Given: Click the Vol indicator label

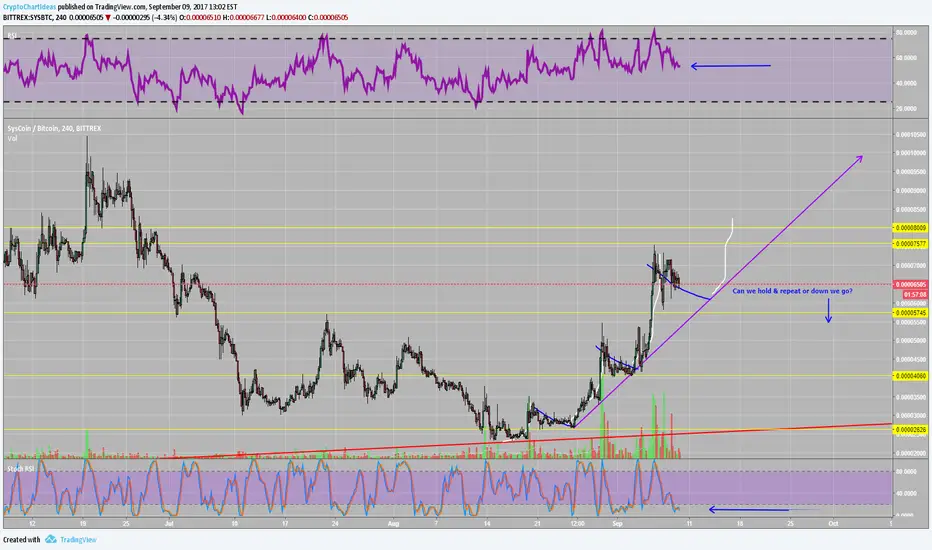Looking at the screenshot, I should coord(12,139).
